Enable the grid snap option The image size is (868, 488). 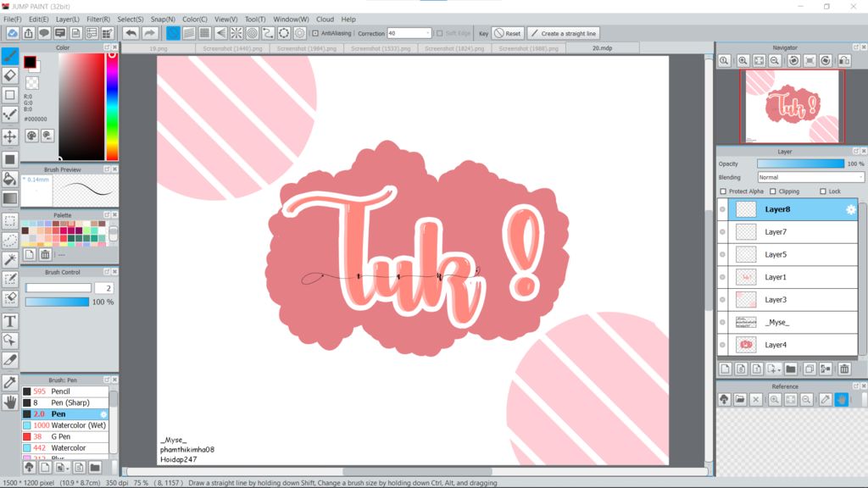click(x=205, y=33)
